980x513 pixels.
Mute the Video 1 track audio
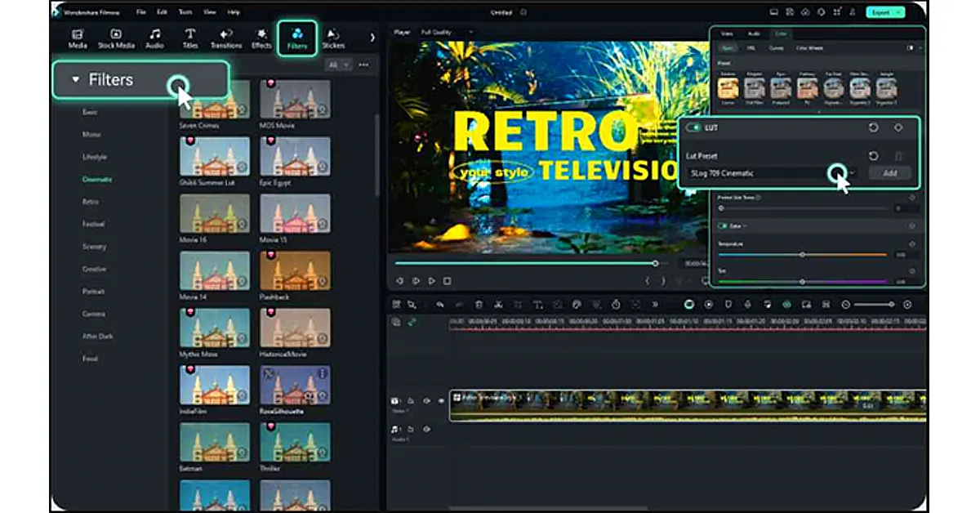pos(426,401)
